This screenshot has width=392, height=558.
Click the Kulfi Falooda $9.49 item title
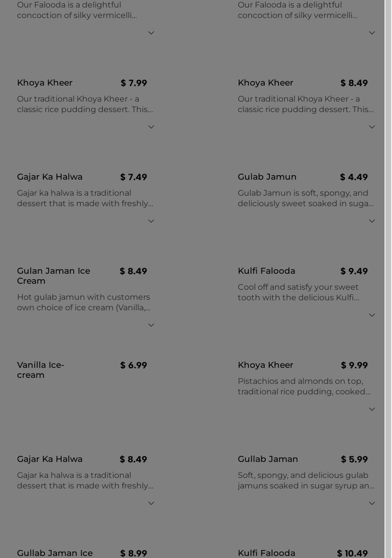pyautogui.click(x=266, y=271)
